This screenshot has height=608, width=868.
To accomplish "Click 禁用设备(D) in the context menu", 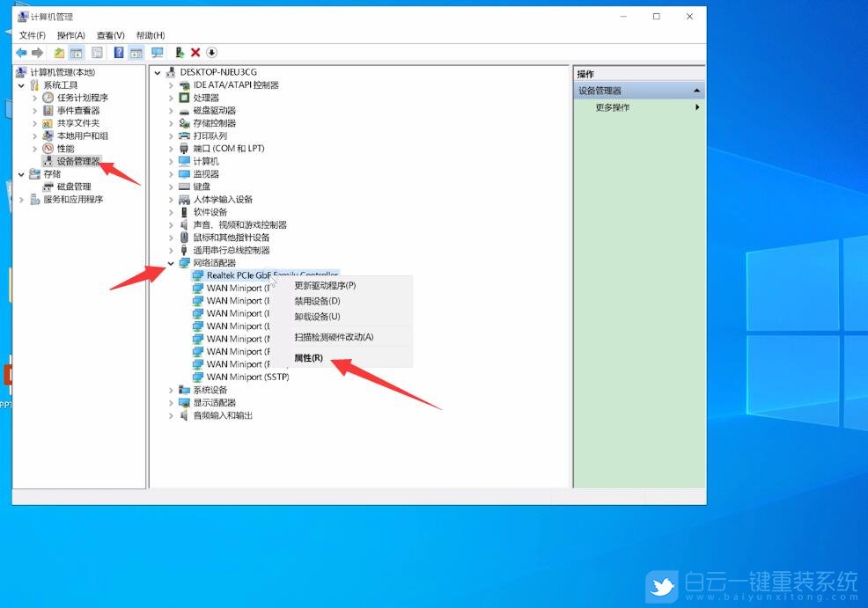I will coord(319,301).
